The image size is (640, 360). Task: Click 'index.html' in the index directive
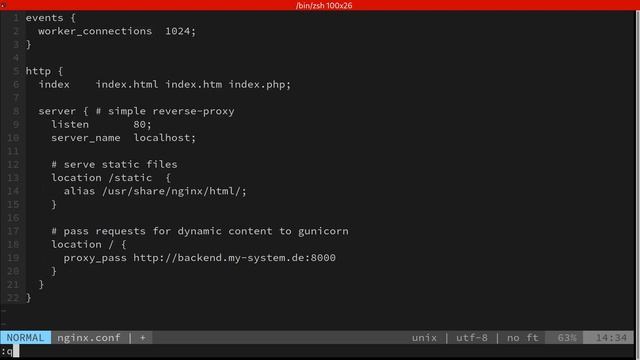pos(127,84)
